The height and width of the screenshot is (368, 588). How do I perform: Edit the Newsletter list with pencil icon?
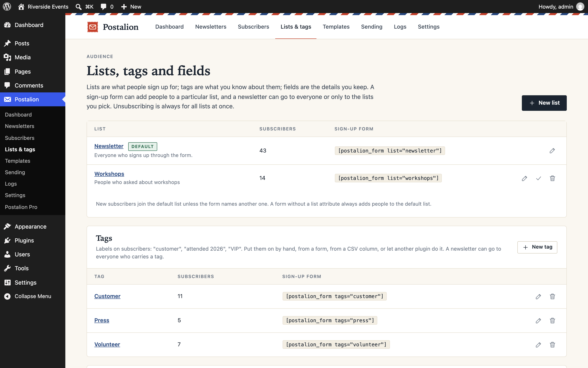[552, 151]
